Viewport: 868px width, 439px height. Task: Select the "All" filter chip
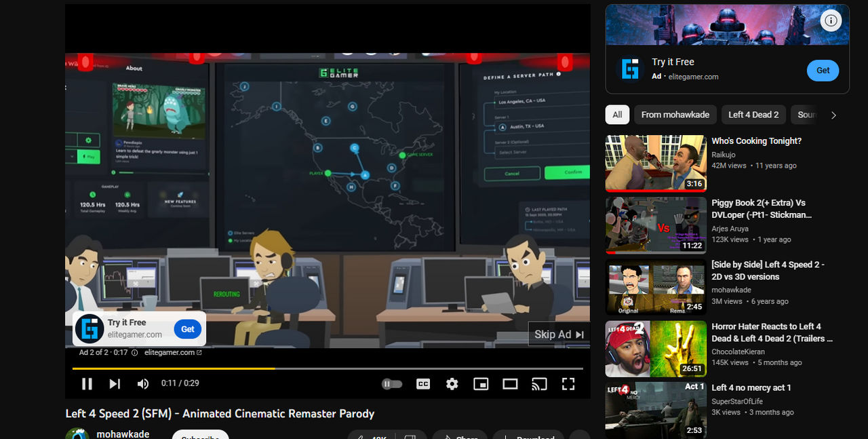(x=617, y=115)
